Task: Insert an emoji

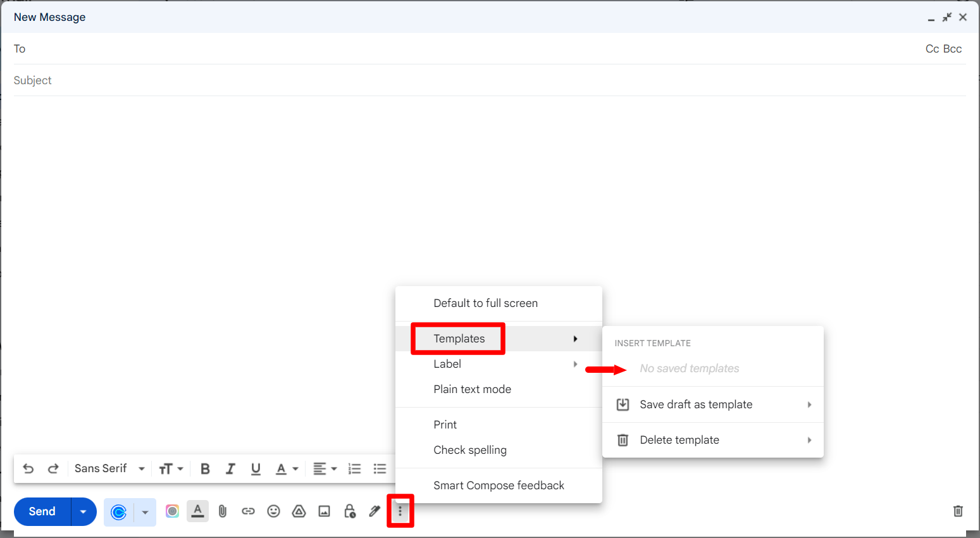Action: click(x=273, y=511)
